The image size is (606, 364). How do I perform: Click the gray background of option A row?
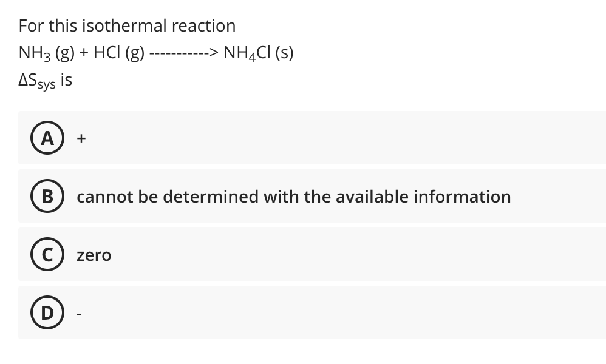click(x=364, y=138)
